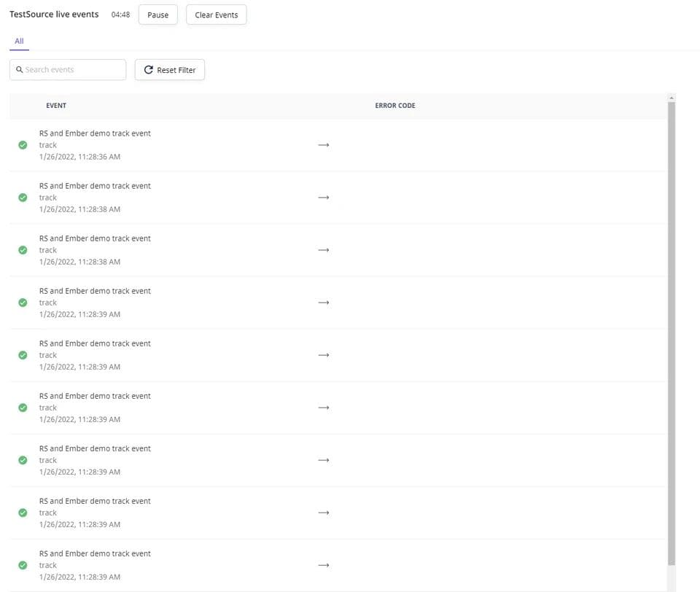This screenshot has width=700, height=592.
Task: Expand the 11:28:36 AM event using its arrow
Action: [324, 145]
